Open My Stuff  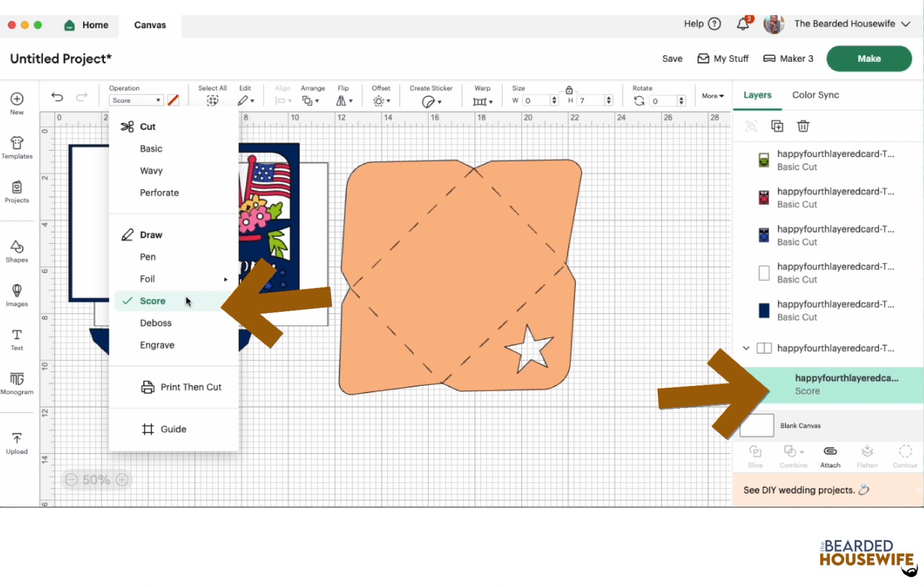723,59
